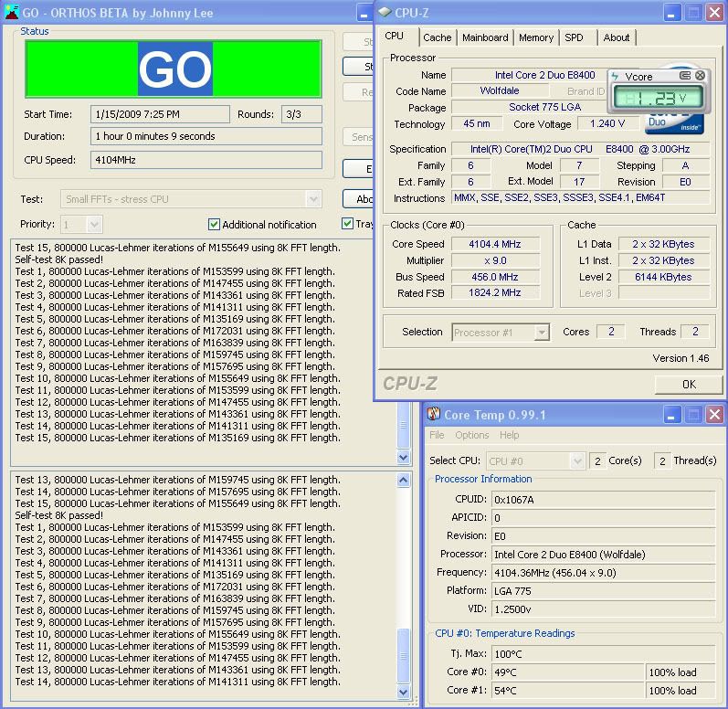Viewport: 728px width, 709px height.
Task: Switch to the Mainboard tab
Action: pyautogui.click(x=485, y=37)
